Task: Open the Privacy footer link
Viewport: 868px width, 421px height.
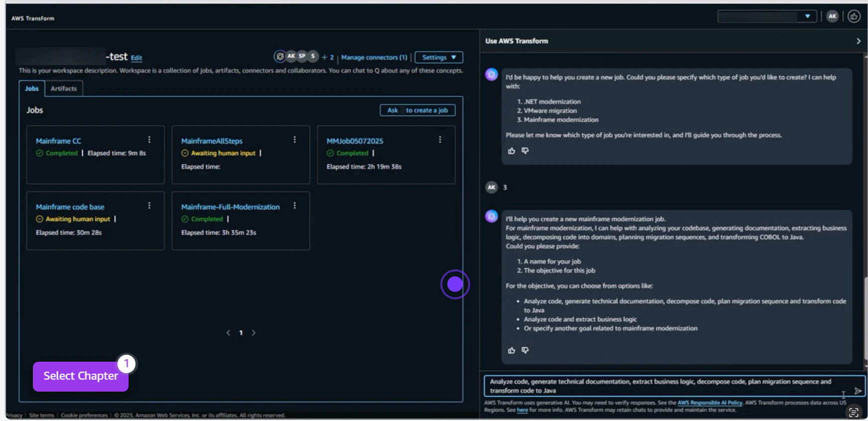Action: [x=14, y=415]
